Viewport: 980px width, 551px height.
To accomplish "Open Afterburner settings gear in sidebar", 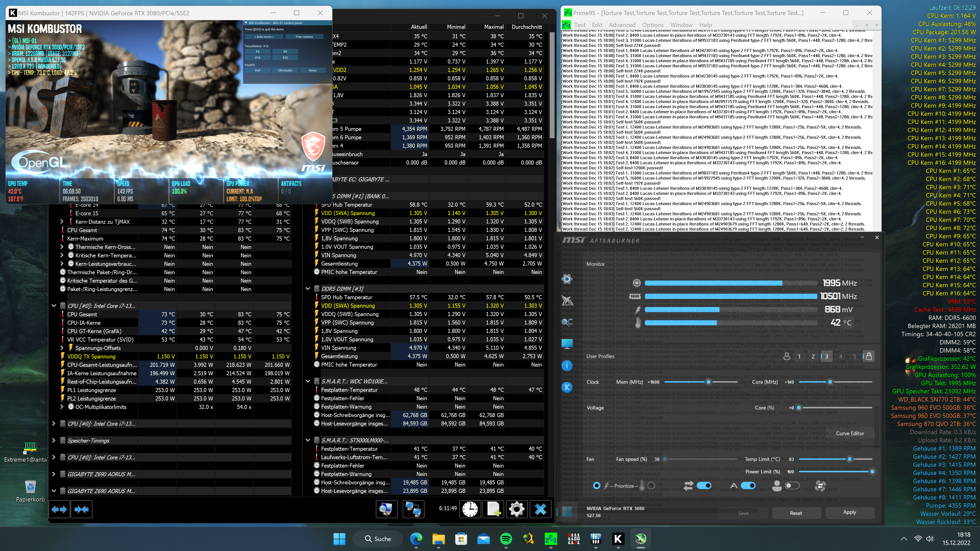I will tap(567, 280).
